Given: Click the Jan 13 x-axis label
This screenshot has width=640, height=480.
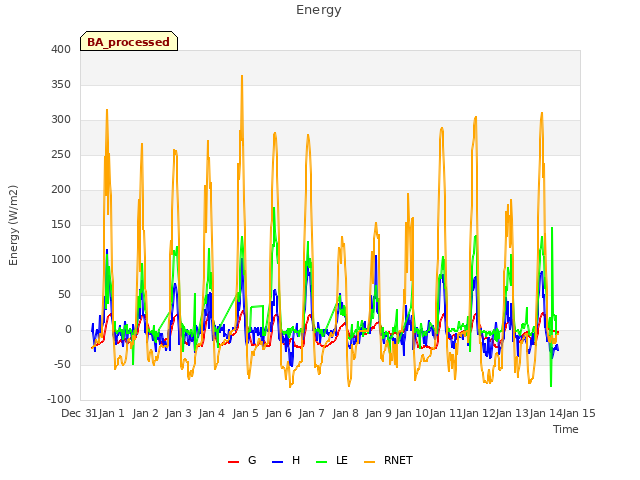Looking at the screenshot, I should (512, 413).
